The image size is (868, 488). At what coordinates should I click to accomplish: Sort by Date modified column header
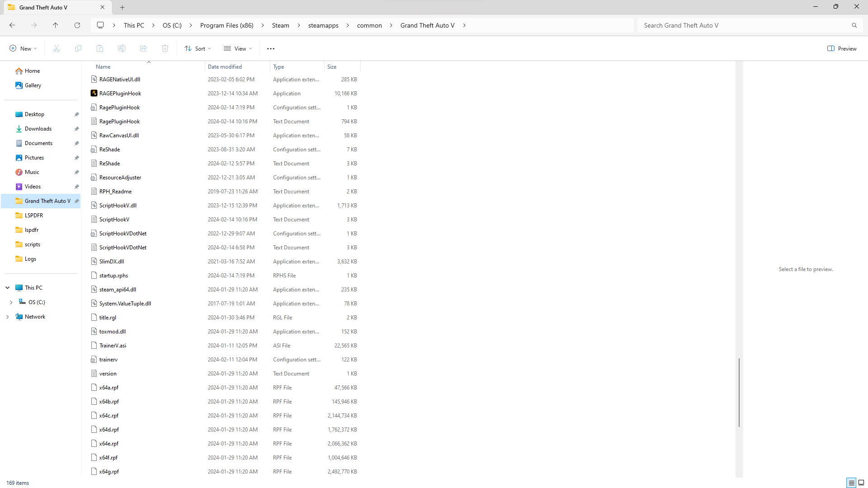pos(225,67)
